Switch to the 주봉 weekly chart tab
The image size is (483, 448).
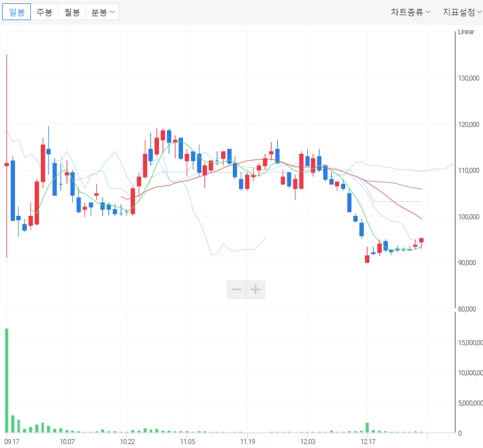pyautogui.click(x=44, y=12)
